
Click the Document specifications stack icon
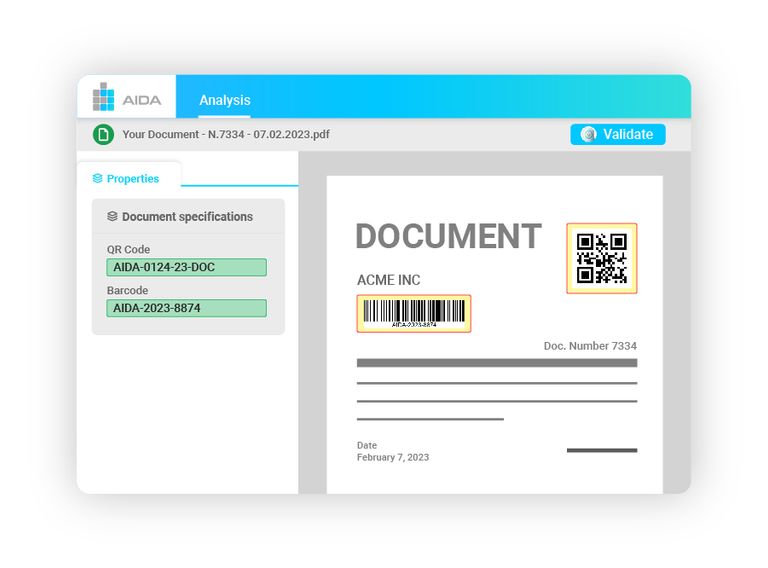point(112,216)
